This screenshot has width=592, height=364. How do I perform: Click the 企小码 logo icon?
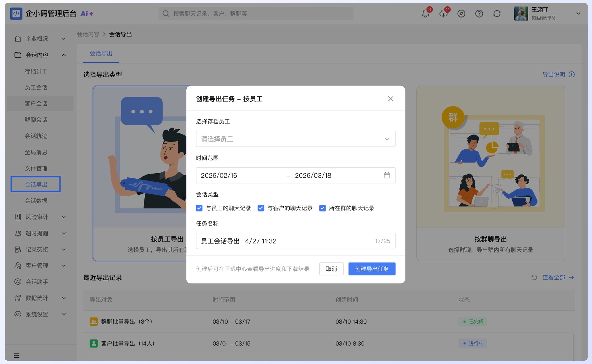point(16,14)
